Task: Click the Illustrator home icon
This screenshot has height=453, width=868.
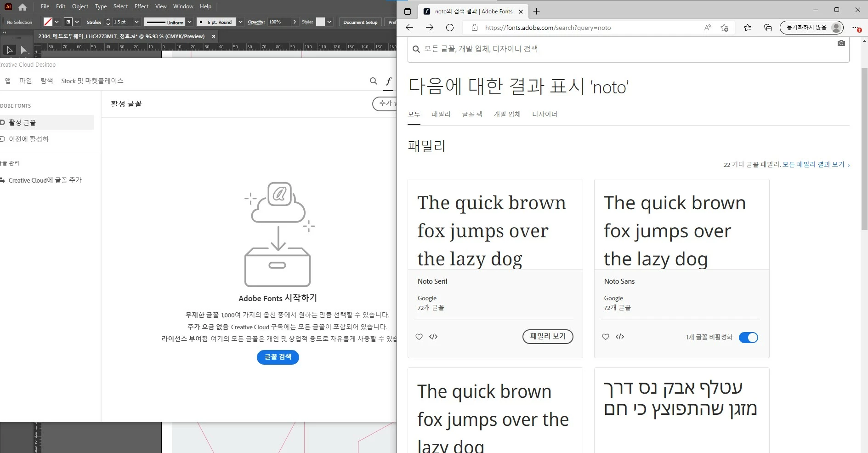Action: pos(22,7)
